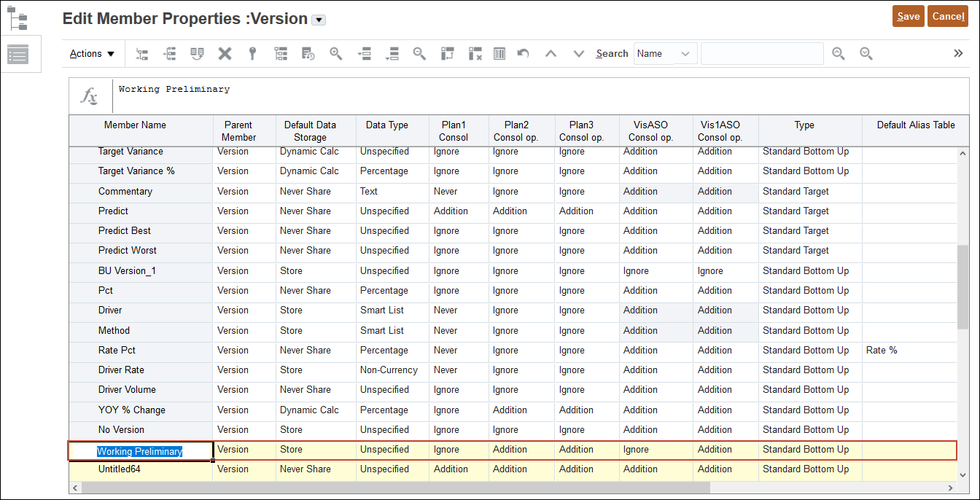This screenshot has height=500, width=980.
Task: Click the Cancel button
Action: click(948, 15)
